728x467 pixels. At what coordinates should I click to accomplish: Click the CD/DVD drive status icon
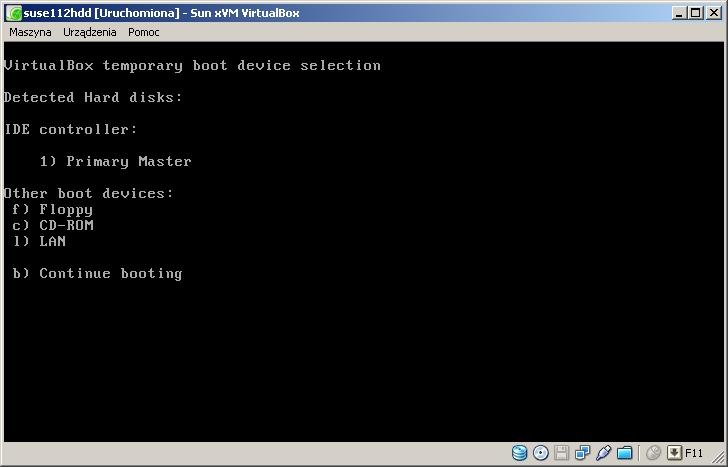tap(540, 453)
